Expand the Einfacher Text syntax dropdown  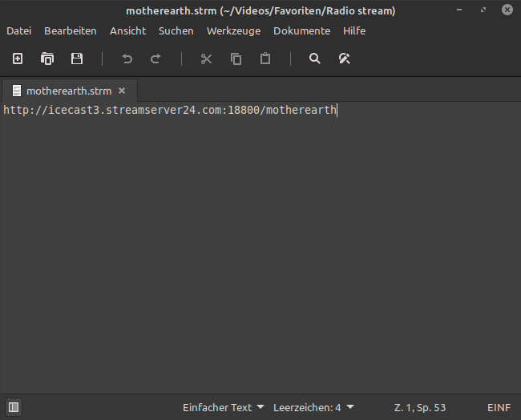224,407
